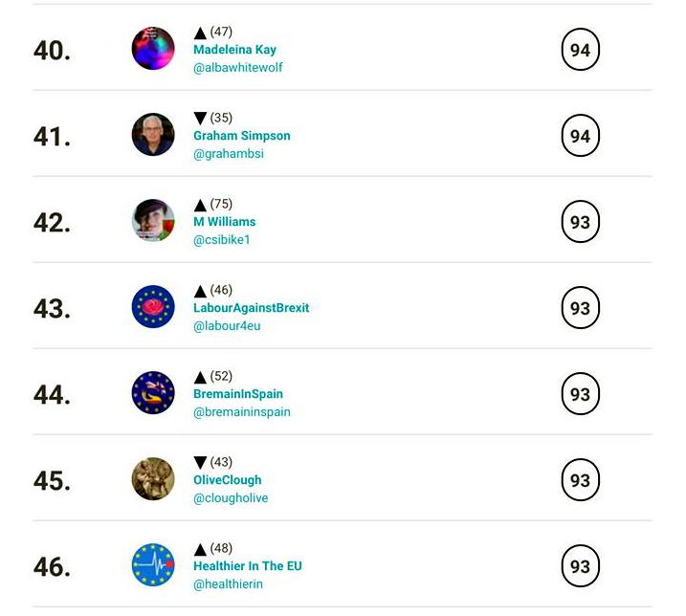Select the M Williams name link
Image resolution: width=686 pixels, height=616 pixels.
click(225, 222)
